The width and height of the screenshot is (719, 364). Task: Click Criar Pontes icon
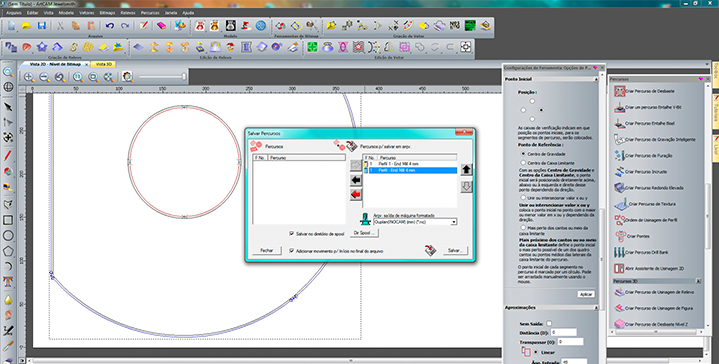click(x=619, y=236)
